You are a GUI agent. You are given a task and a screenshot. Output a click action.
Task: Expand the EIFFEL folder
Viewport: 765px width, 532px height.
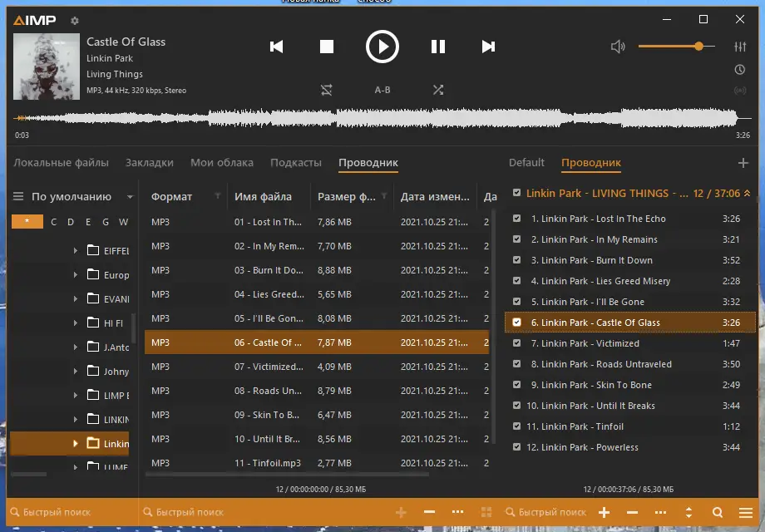click(x=75, y=251)
